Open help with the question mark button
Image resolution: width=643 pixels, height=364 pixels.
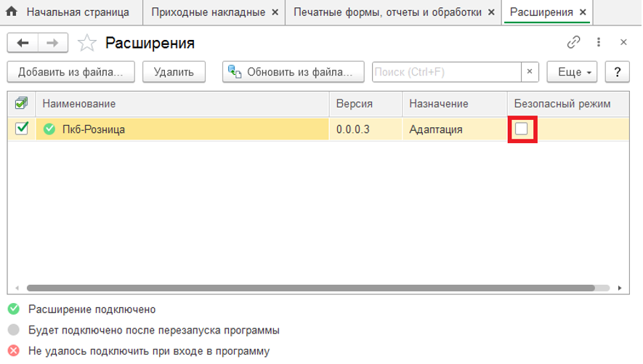point(617,72)
